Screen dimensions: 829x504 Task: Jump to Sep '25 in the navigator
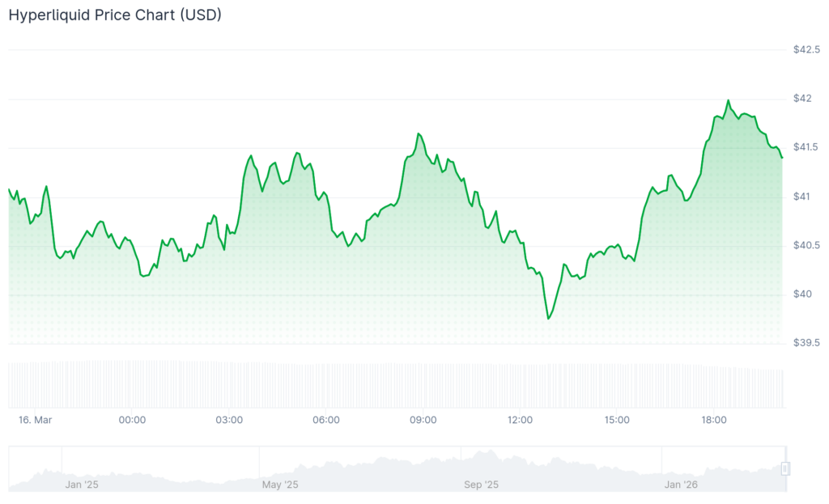[481, 485]
